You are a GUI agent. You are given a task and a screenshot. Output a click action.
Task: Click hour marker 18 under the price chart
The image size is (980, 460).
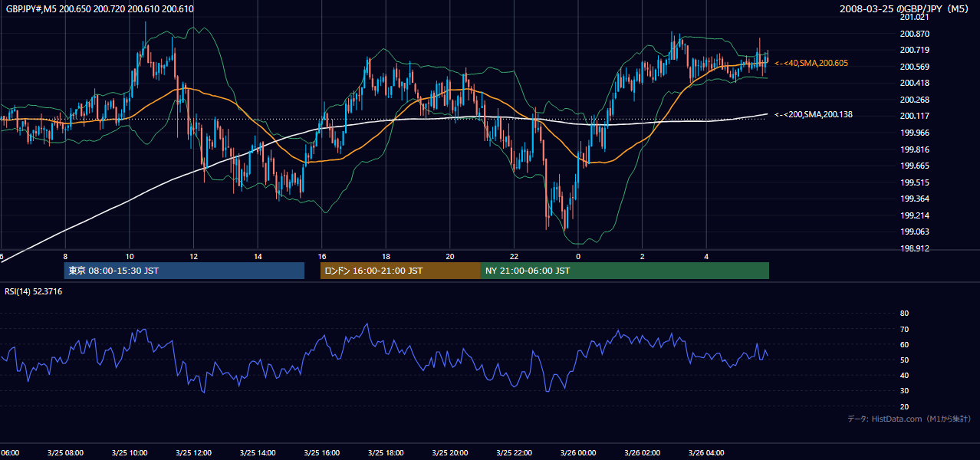pos(386,257)
